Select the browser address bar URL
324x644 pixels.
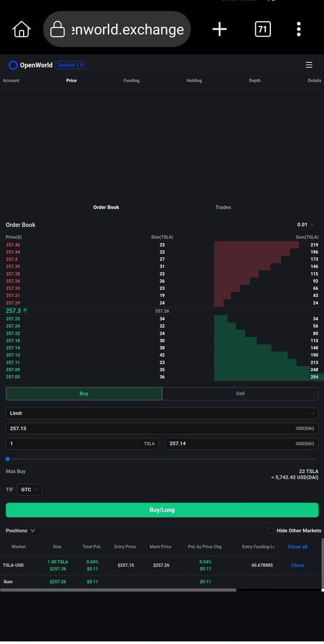[x=127, y=30]
